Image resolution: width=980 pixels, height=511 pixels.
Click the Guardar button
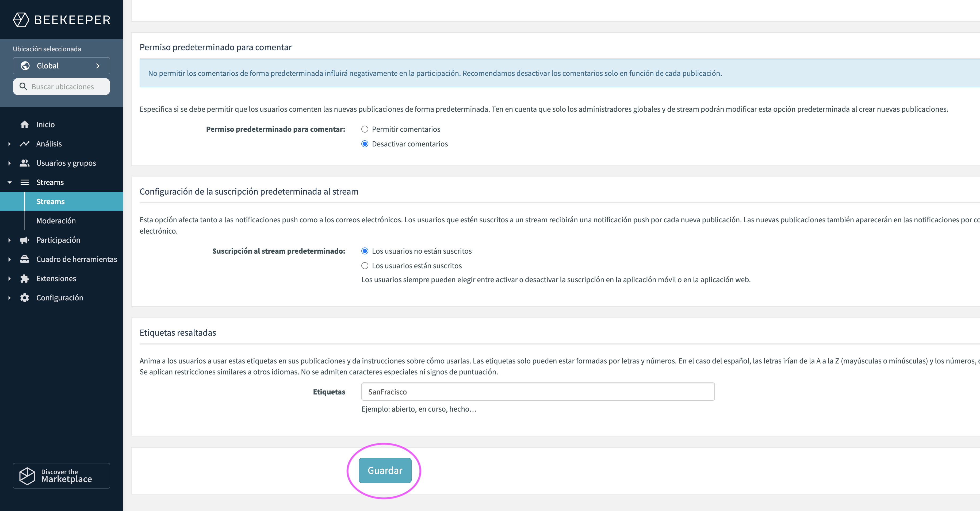[385, 470]
